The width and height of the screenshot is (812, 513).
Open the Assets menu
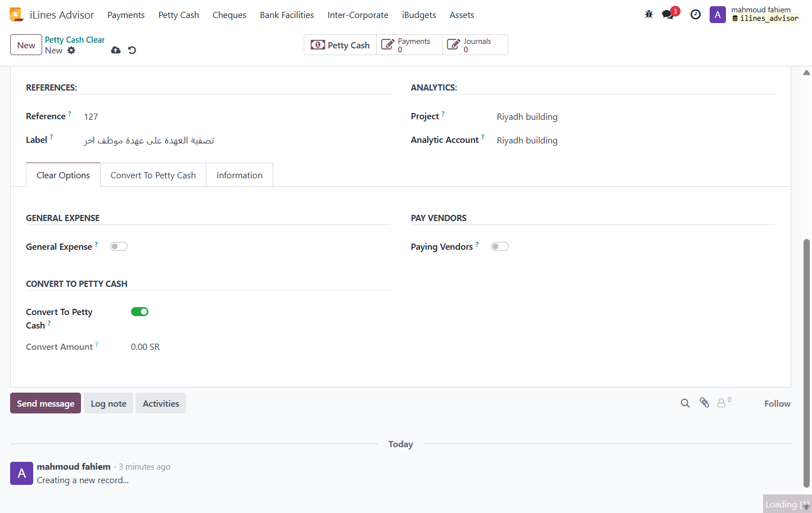462,15
